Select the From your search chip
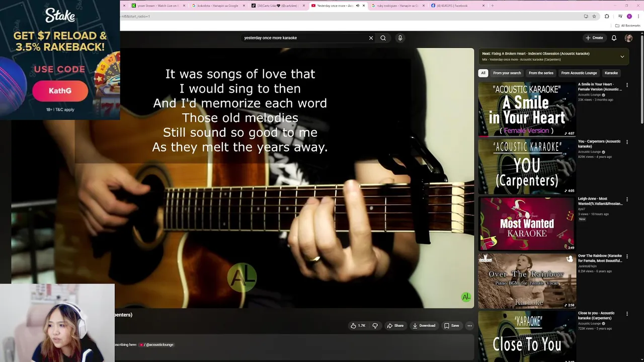 [x=507, y=73]
